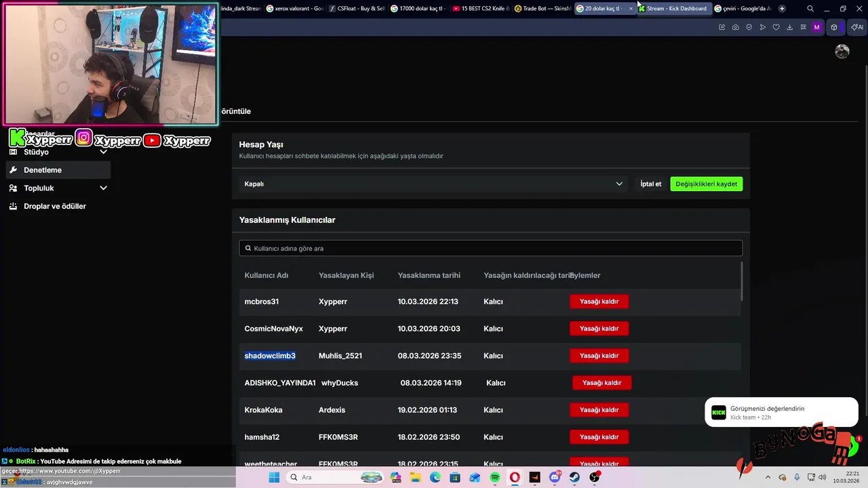
Task: Open browser easy setup sliders icon
Action: 803,27
